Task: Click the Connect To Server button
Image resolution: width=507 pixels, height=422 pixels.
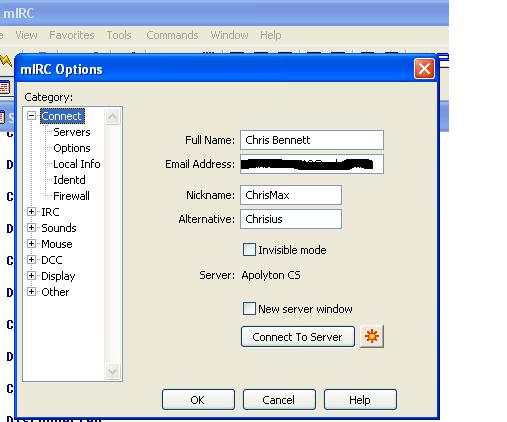Action: click(x=298, y=337)
